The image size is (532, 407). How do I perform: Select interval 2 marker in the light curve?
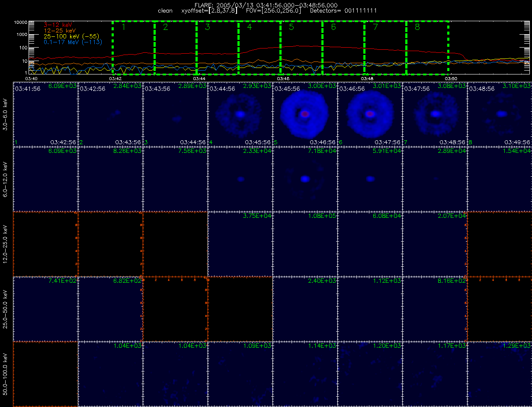165,27
